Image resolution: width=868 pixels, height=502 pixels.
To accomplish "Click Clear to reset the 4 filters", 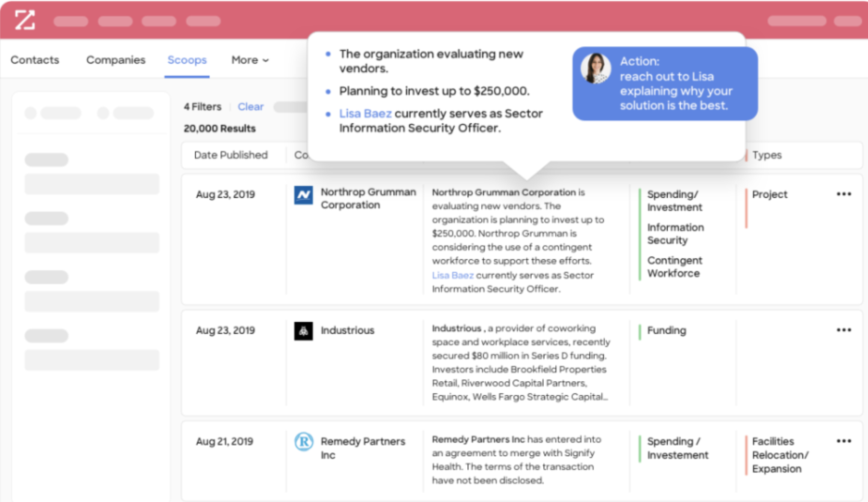I will pos(251,107).
